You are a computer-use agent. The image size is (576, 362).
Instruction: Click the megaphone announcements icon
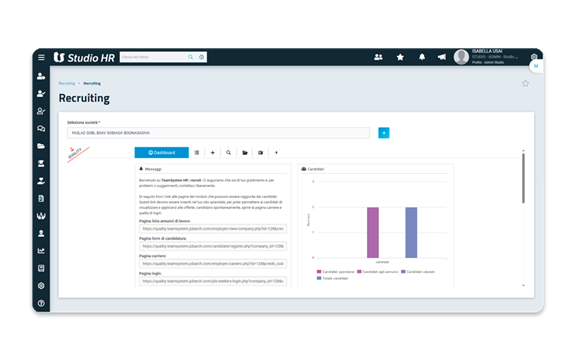pos(442,57)
